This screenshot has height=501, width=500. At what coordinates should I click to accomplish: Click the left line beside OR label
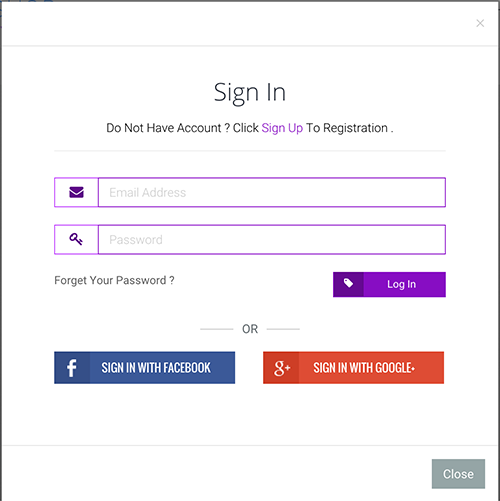coord(217,329)
